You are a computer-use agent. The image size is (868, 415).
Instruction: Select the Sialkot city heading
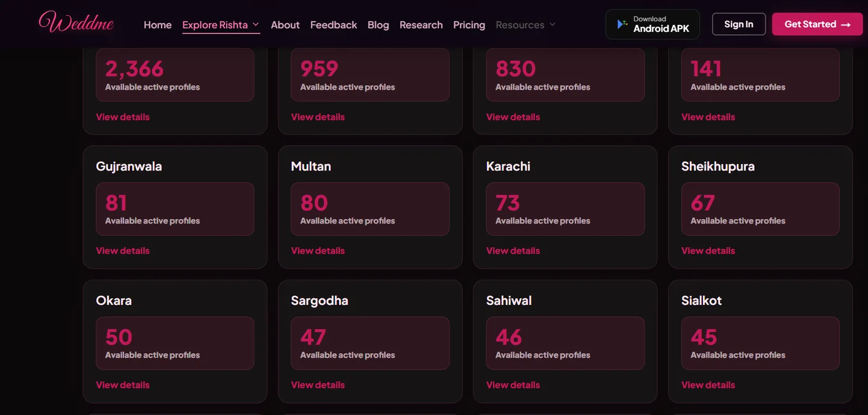[x=701, y=301]
